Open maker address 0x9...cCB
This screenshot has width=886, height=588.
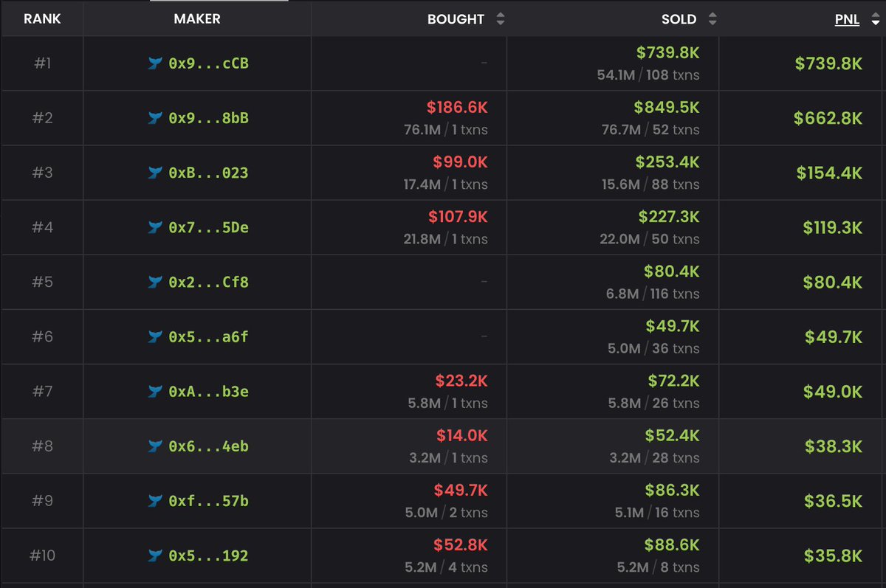pos(209,63)
